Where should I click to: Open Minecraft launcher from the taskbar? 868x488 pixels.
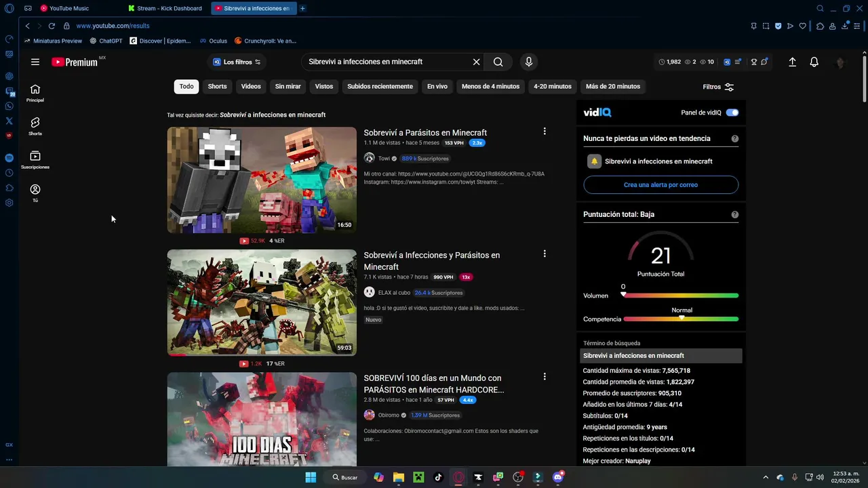pyautogui.click(x=418, y=477)
